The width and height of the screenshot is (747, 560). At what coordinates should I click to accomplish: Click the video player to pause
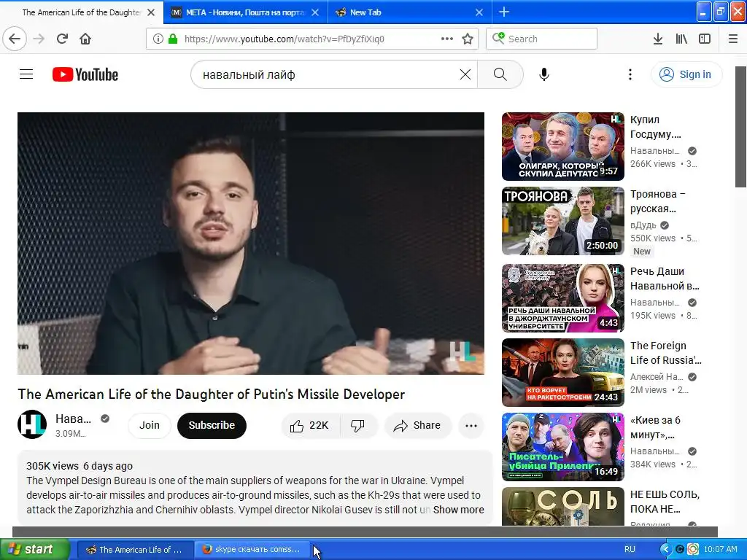[x=251, y=244]
